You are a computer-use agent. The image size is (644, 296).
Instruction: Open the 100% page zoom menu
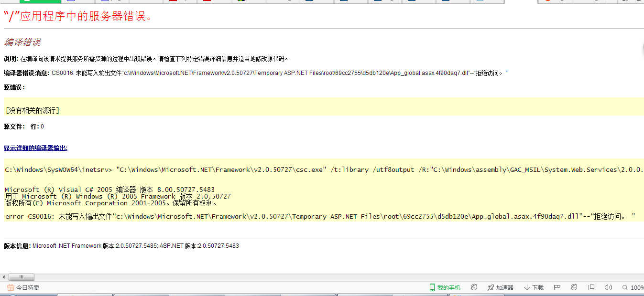click(x=633, y=287)
